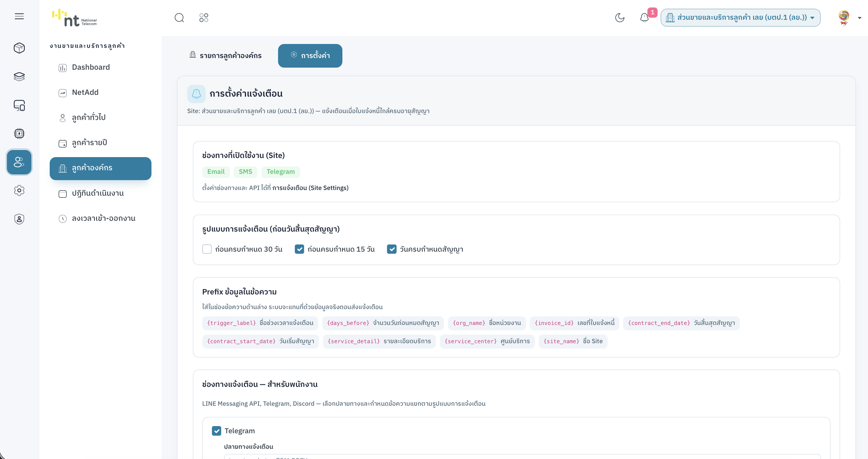This screenshot has height=459, width=868.
Task: Click the gear settings icon in rail
Action: [x=19, y=191]
